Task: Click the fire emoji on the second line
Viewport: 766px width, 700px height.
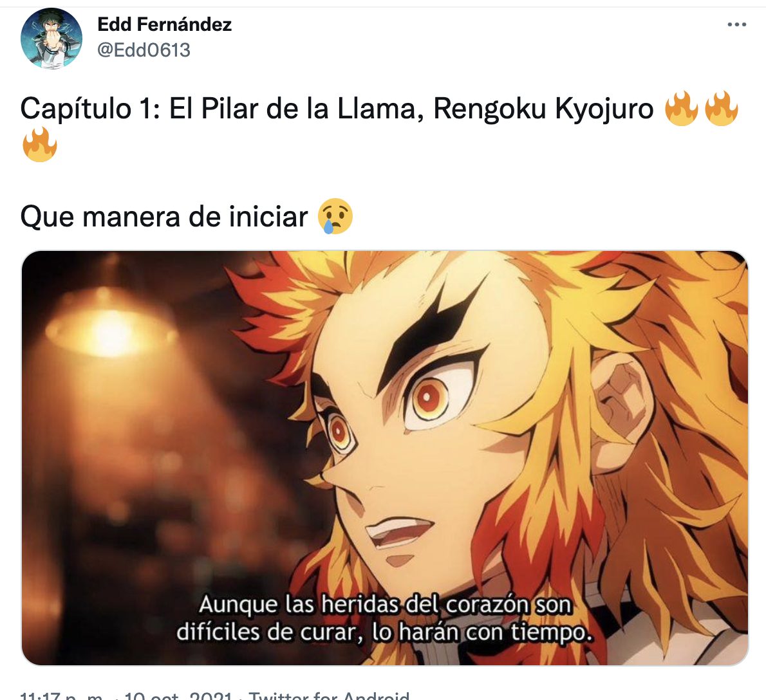Action: [39, 145]
